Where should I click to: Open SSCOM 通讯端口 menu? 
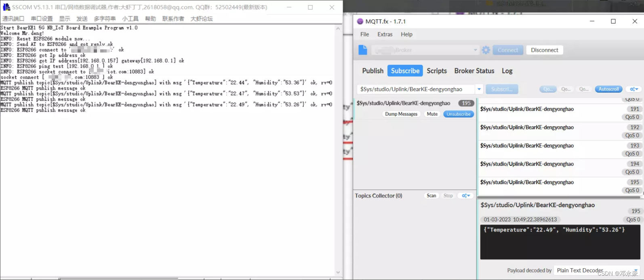tap(13, 19)
